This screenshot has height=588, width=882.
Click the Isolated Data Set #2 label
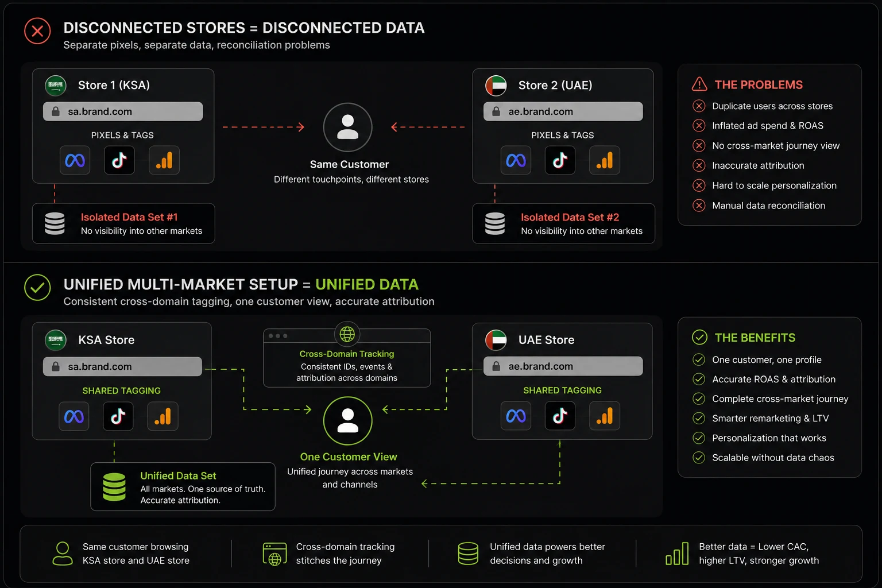click(570, 217)
